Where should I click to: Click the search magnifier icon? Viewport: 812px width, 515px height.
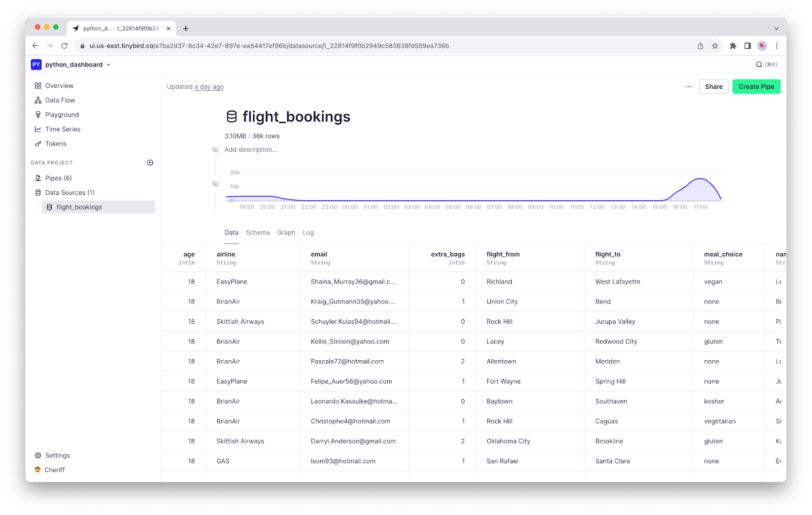759,65
